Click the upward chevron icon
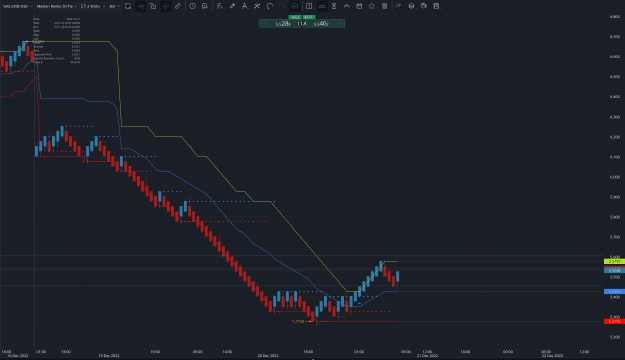 click(x=347, y=6)
